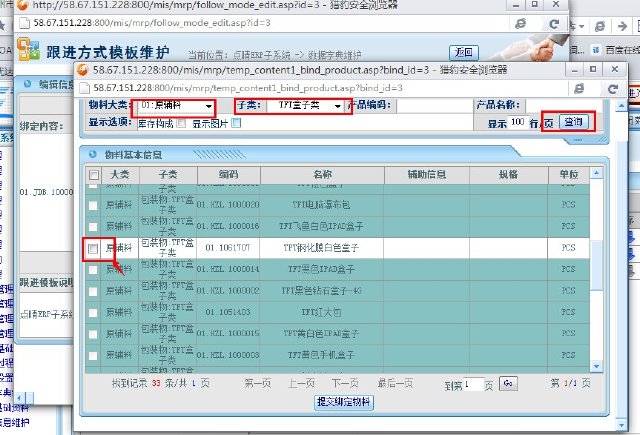This screenshot has width=640, height=435.
Task: Click the 提交绑定物料 submit button
Action: 346,402
